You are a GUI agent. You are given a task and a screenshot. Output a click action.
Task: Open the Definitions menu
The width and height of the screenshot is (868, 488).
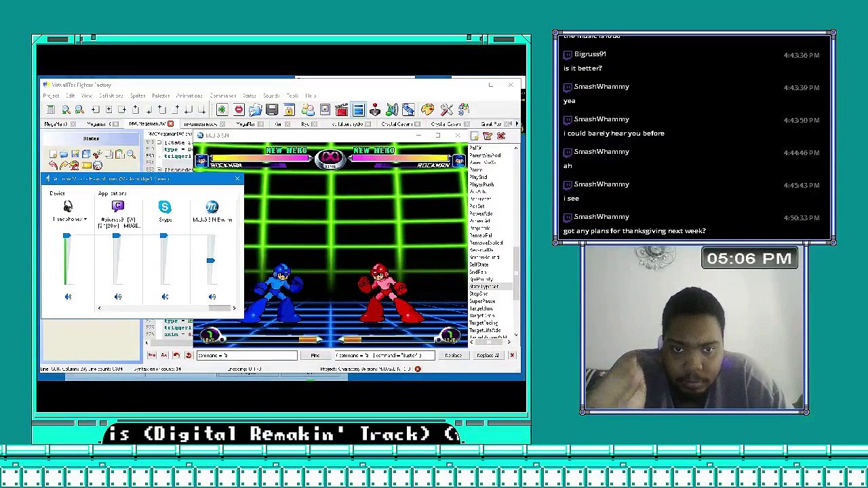[111, 96]
